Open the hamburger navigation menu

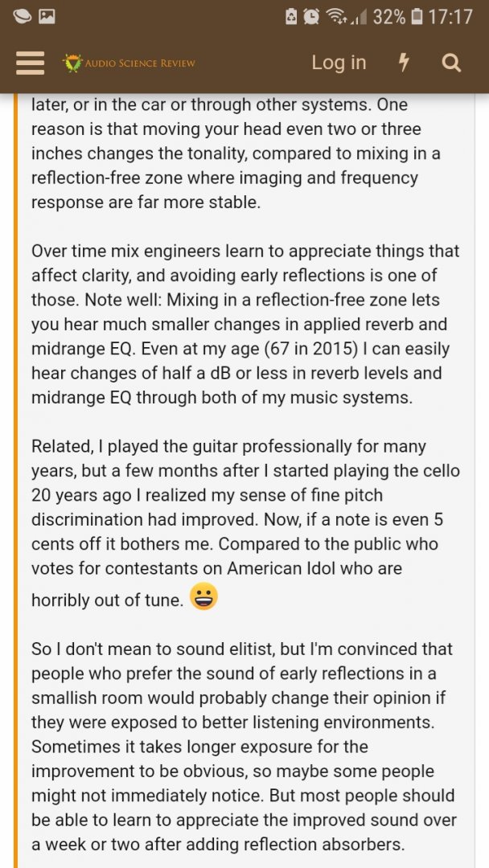click(30, 63)
